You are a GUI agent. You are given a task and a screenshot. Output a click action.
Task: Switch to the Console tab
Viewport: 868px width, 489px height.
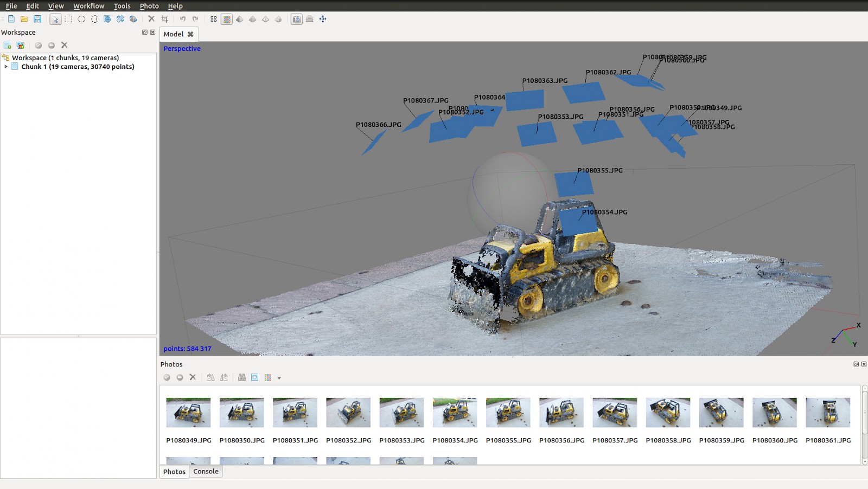pyautogui.click(x=206, y=472)
